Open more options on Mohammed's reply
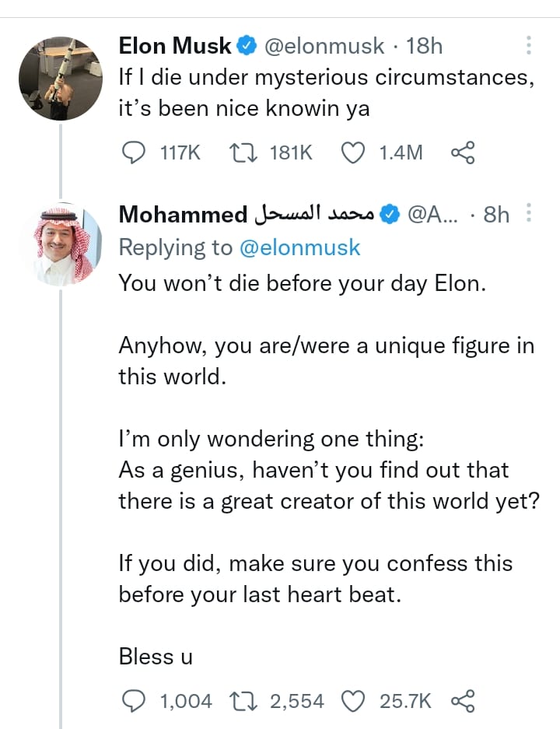 click(x=529, y=213)
